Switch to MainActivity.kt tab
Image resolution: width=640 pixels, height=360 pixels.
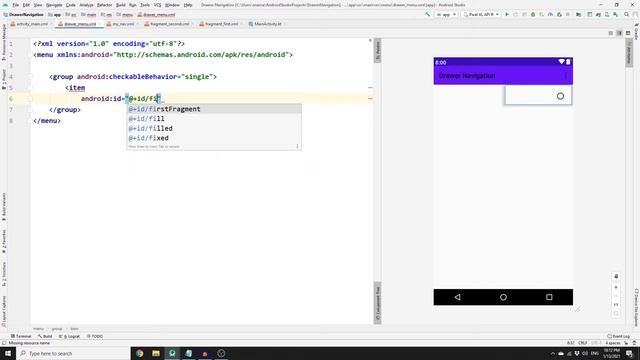click(265, 24)
